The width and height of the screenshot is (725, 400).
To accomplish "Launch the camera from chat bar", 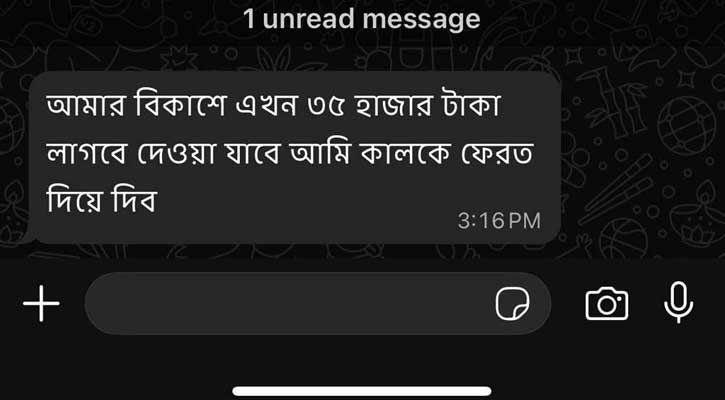I will click(x=607, y=303).
